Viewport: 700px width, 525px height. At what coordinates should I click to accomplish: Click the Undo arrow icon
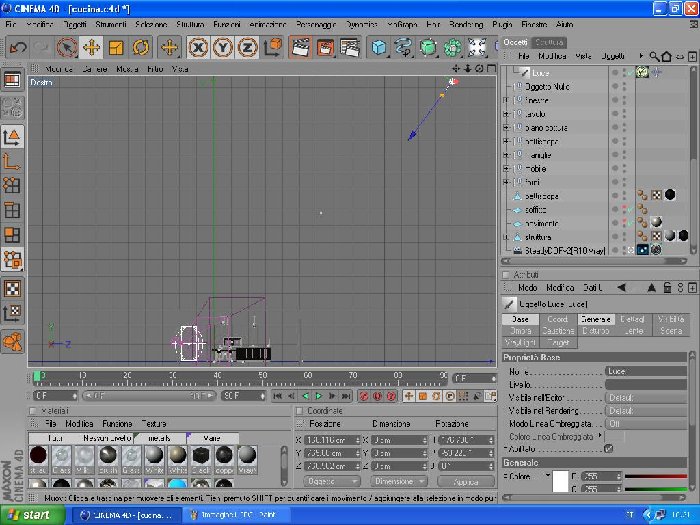point(18,47)
